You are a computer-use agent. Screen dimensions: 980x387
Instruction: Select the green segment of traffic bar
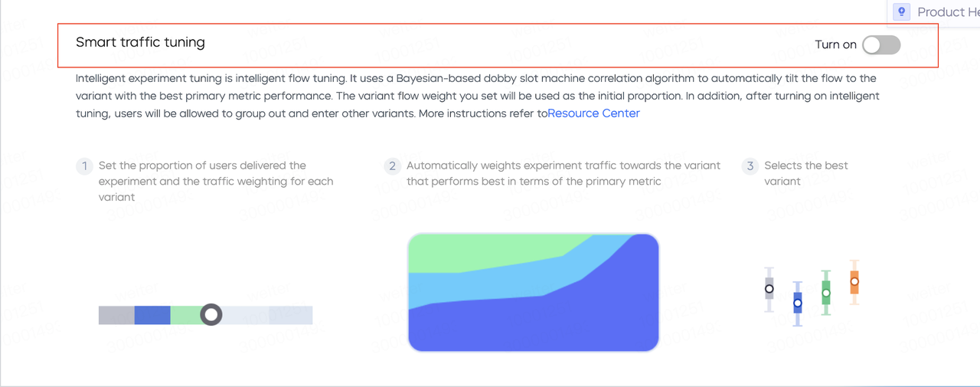pyautogui.click(x=185, y=315)
